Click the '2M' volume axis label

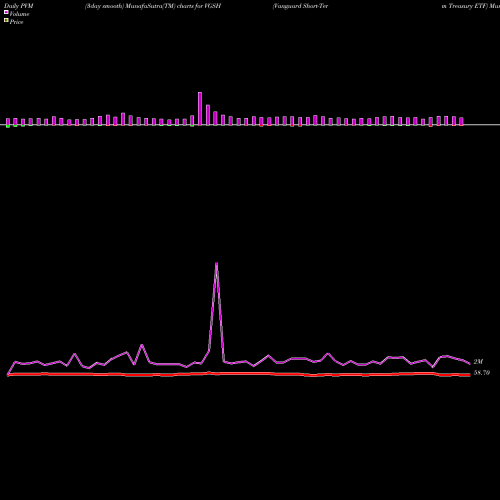click(478, 362)
